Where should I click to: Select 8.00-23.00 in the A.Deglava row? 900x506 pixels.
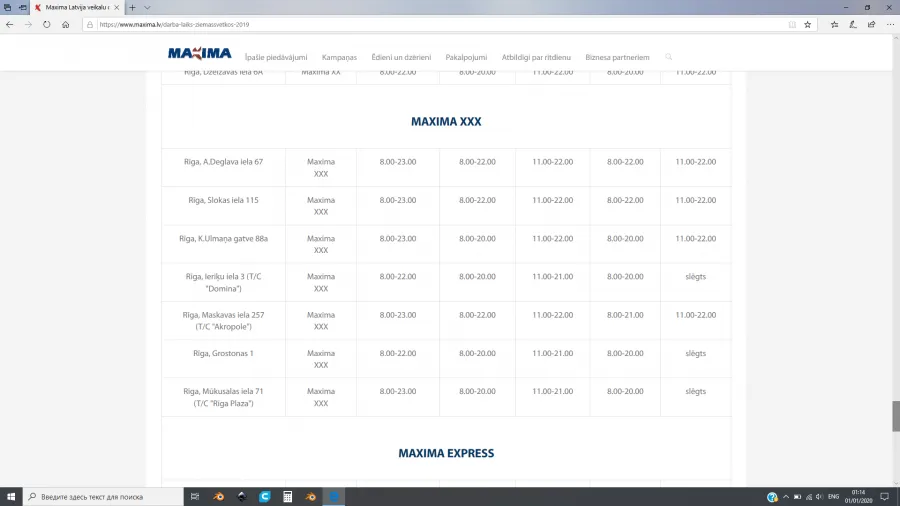click(x=398, y=162)
